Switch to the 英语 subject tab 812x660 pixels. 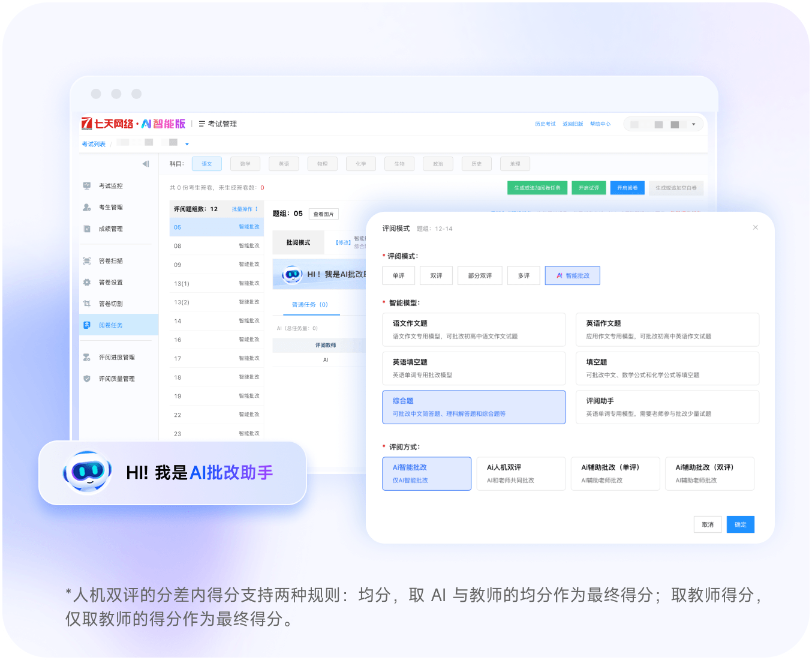(x=284, y=164)
